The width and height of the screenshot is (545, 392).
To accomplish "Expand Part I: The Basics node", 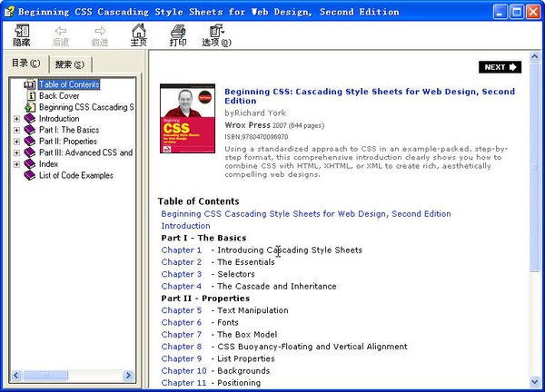I will pyautogui.click(x=16, y=130).
